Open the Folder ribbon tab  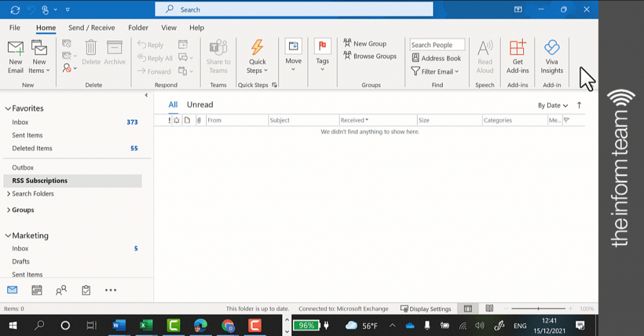coord(138,28)
